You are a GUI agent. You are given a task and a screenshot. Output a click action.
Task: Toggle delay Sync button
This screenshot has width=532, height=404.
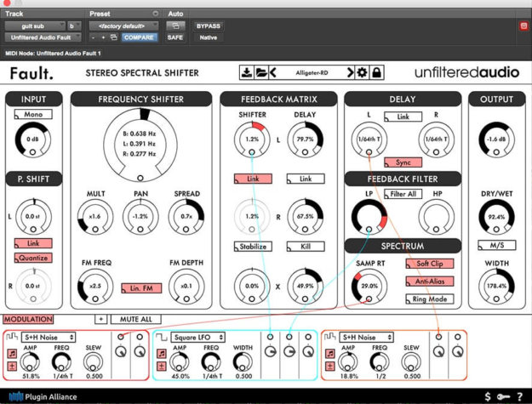coord(403,162)
